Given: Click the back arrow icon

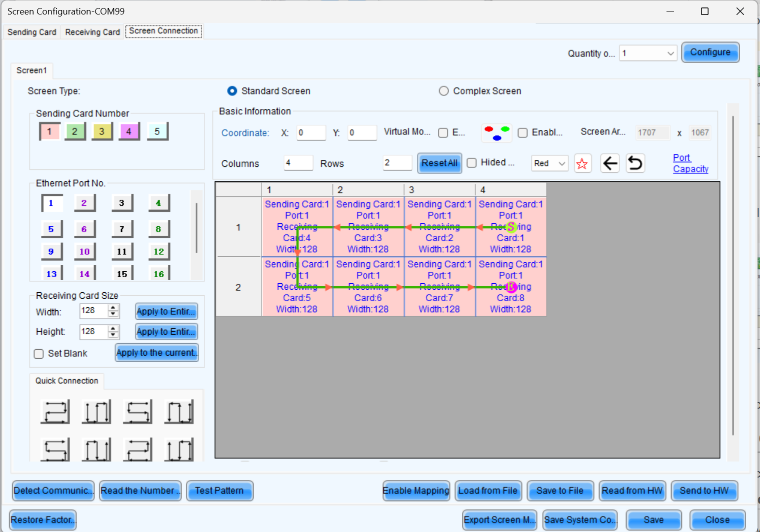Looking at the screenshot, I should 609,163.
